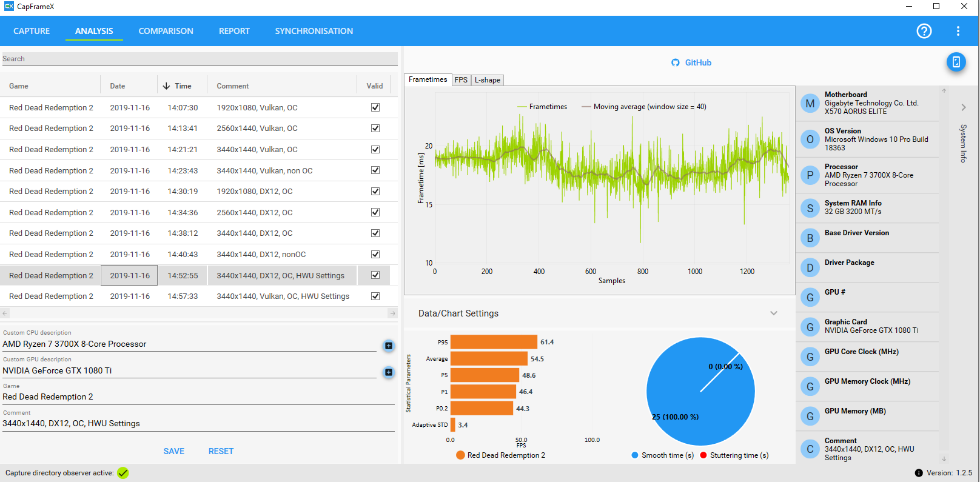Click the Driver Package D icon

click(x=810, y=267)
